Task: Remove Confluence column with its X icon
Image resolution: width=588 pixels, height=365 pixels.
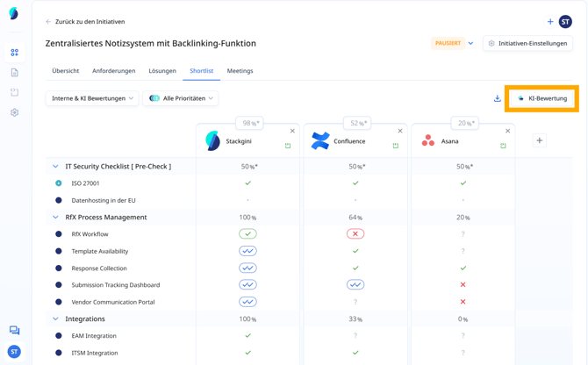Action: tap(400, 132)
